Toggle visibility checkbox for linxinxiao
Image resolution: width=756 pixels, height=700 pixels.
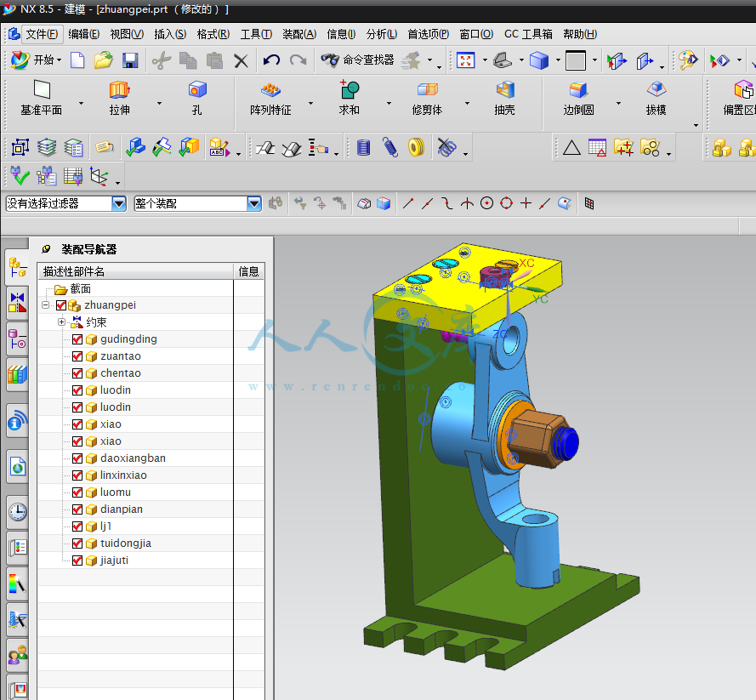point(77,475)
